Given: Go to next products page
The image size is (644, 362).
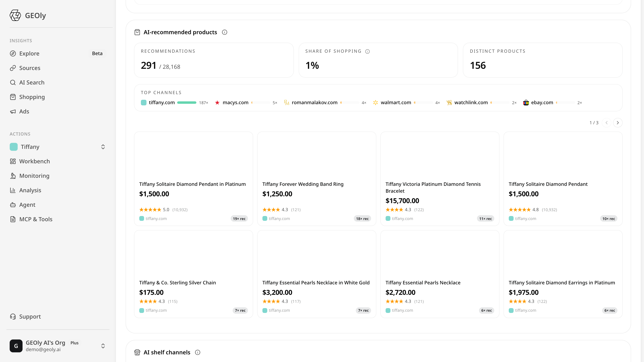Looking at the screenshot, I should (618, 123).
